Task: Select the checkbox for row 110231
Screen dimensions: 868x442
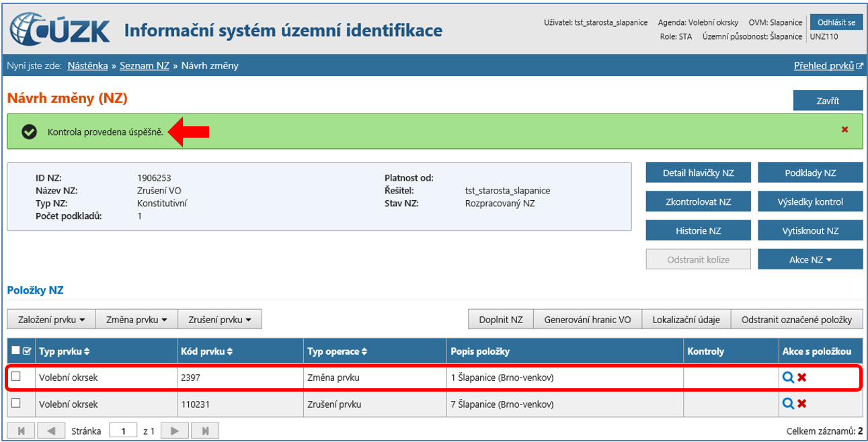Action: tap(16, 403)
